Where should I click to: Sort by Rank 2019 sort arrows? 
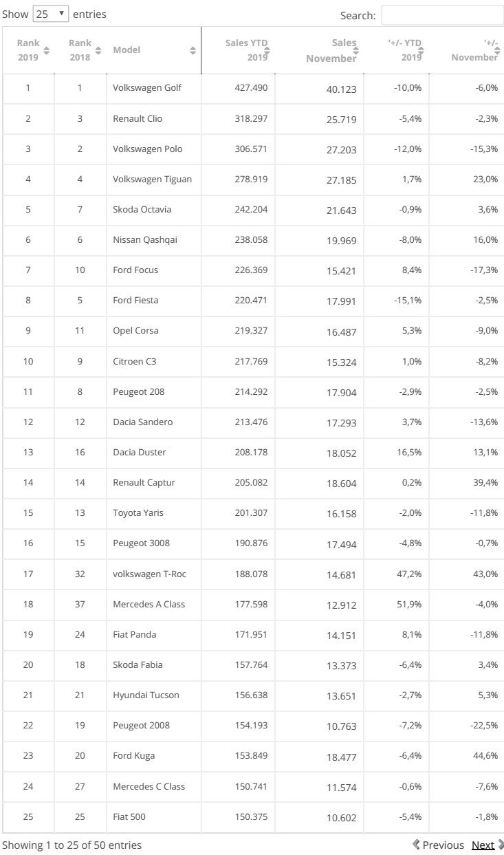(47, 50)
